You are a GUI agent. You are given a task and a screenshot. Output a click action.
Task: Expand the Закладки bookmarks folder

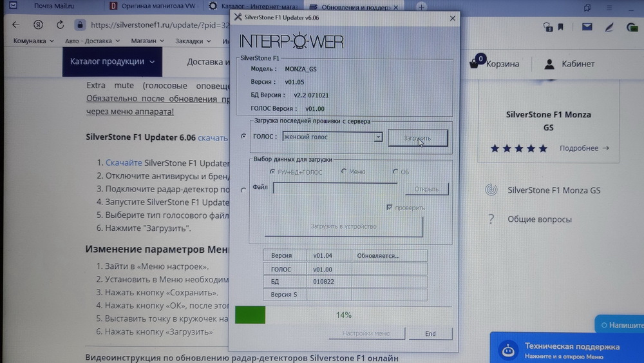tap(193, 41)
